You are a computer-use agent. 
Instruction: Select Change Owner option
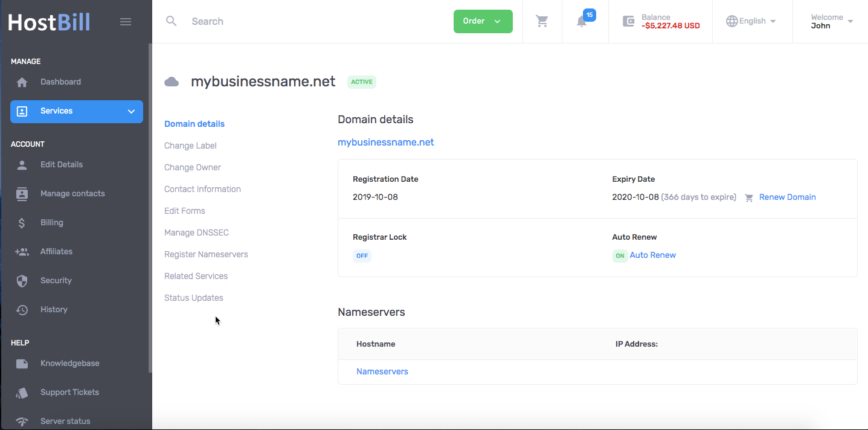[x=193, y=167]
